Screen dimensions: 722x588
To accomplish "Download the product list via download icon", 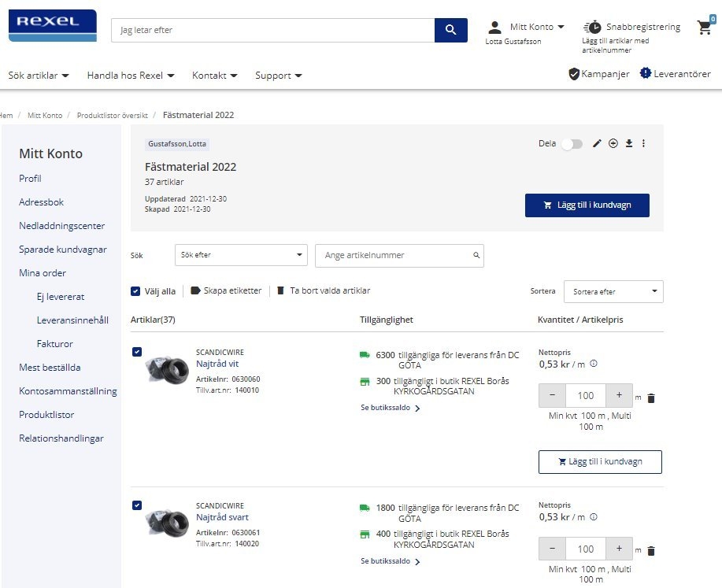I will pos(629,143).
